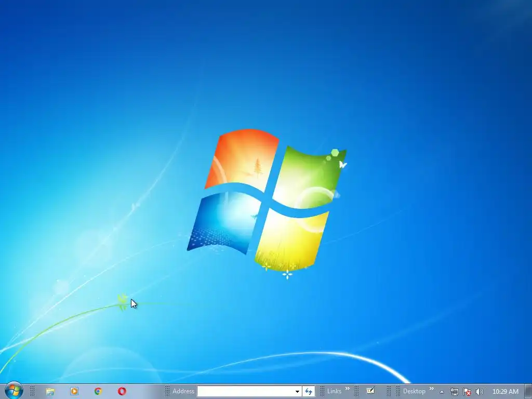Open the volume speaker tray icon
The width and height of the screenshot is (532, 399).
tap(480, 392)
